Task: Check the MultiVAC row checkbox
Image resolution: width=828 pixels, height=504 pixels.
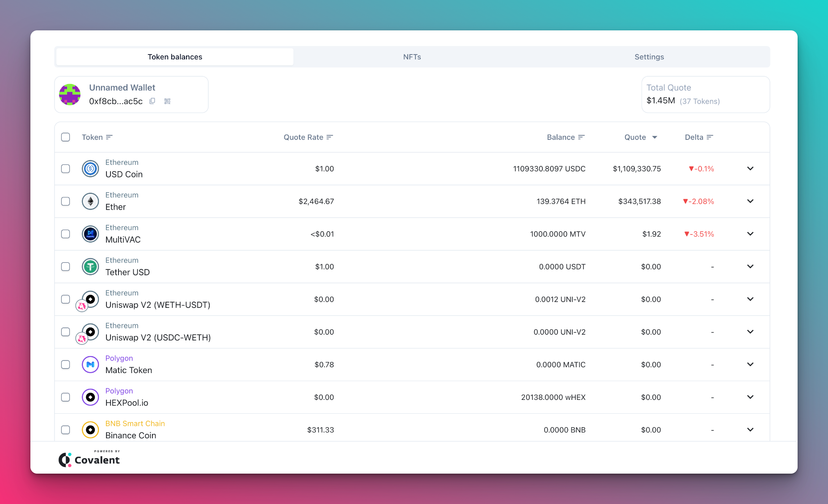Action: (x=66, y=234)
